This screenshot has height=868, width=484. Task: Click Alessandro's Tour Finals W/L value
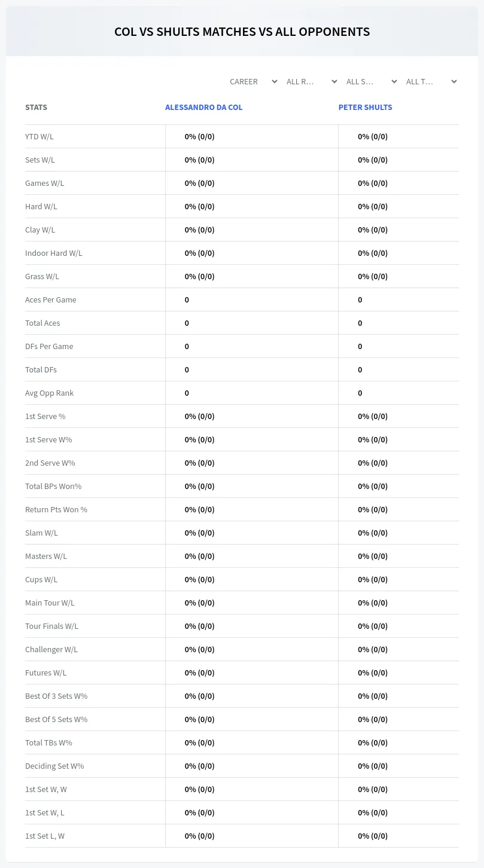[x=200, y=626]
